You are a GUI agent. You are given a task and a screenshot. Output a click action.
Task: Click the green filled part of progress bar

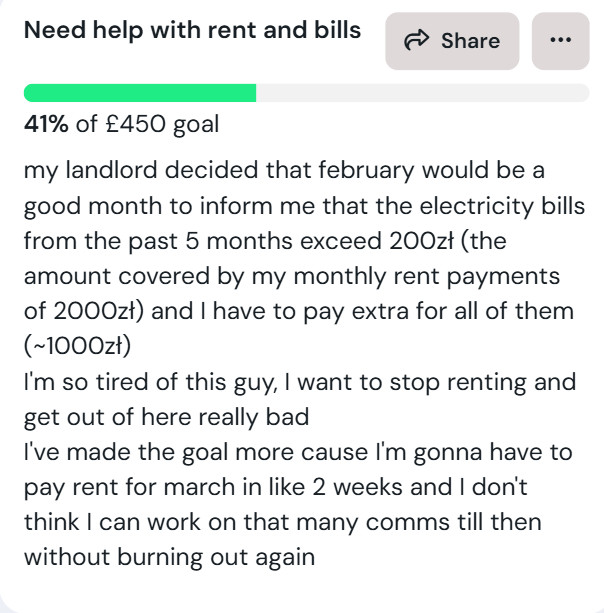[x=140, y=94]
